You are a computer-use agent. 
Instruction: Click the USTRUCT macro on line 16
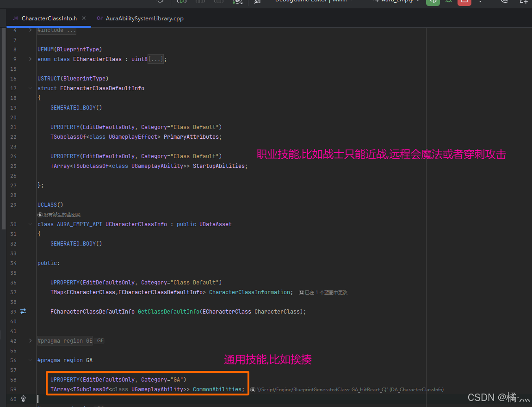point(49,79)
